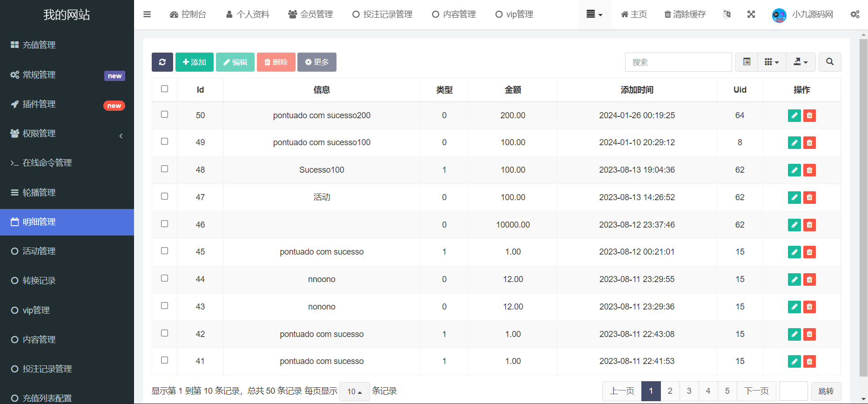
Task: Check the box for row Id 50
Action: 164,114
